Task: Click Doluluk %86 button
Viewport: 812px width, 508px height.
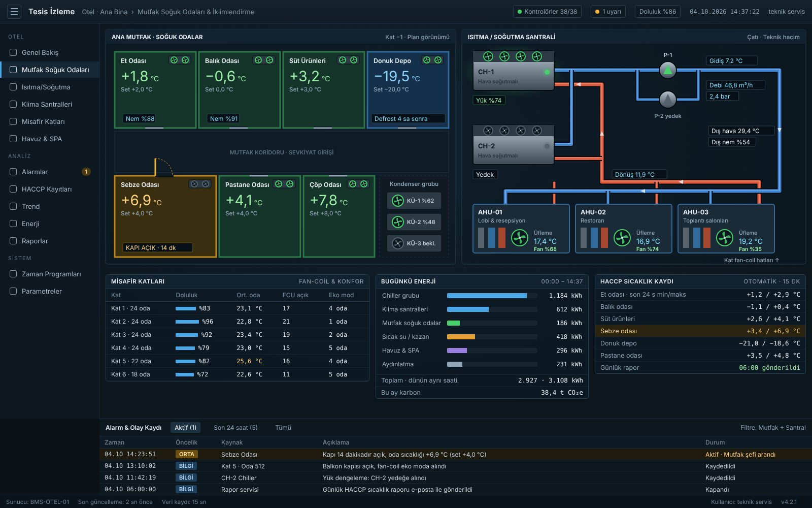Action: coord(658,12)
